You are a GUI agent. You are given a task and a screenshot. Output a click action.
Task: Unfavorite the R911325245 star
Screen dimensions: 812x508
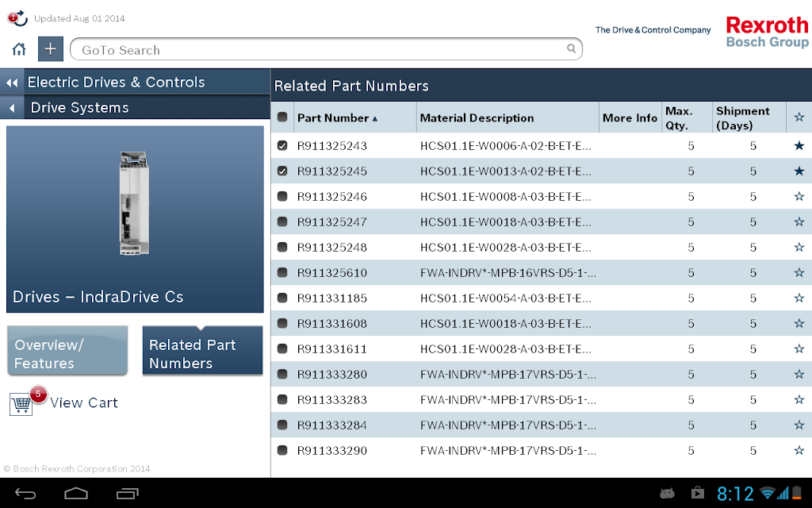click(799, 171)
